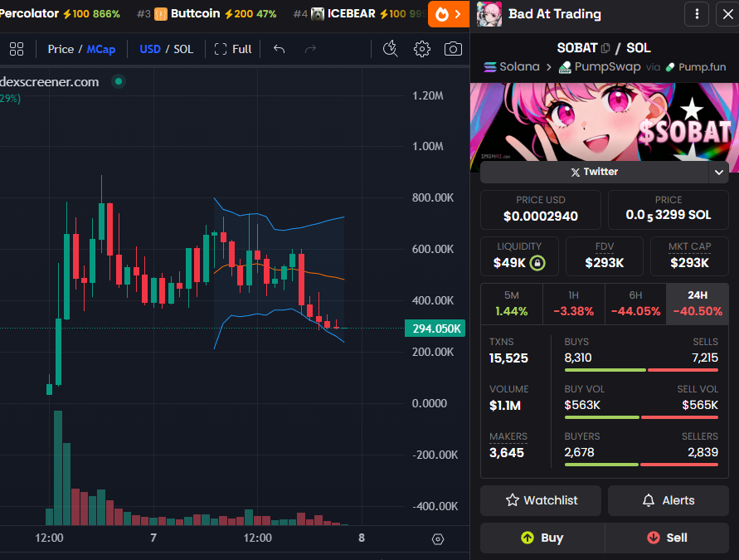Open the chart layout grid icon
The image size is (739, 560).
(x=17, y=49)
